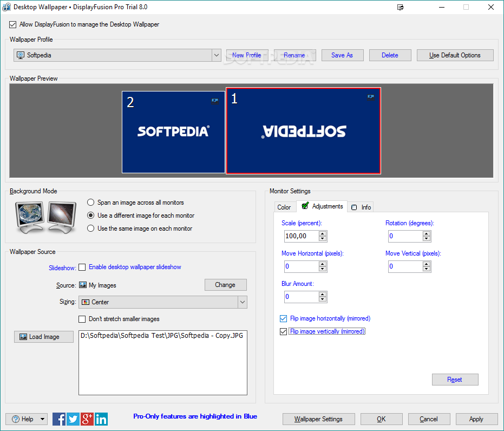
Task: Uncheck Flip image horizontally (mirrored)
Action: pos(283,318)
